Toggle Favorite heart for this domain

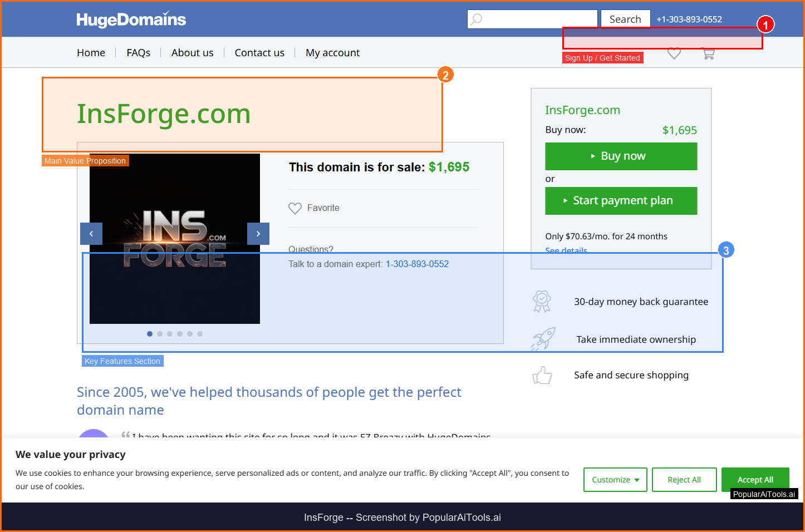[x=295, y=208]
